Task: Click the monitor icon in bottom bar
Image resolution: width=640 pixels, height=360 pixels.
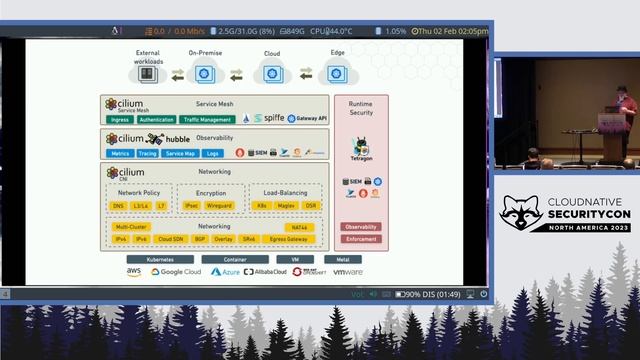Action: coord(470,294)
